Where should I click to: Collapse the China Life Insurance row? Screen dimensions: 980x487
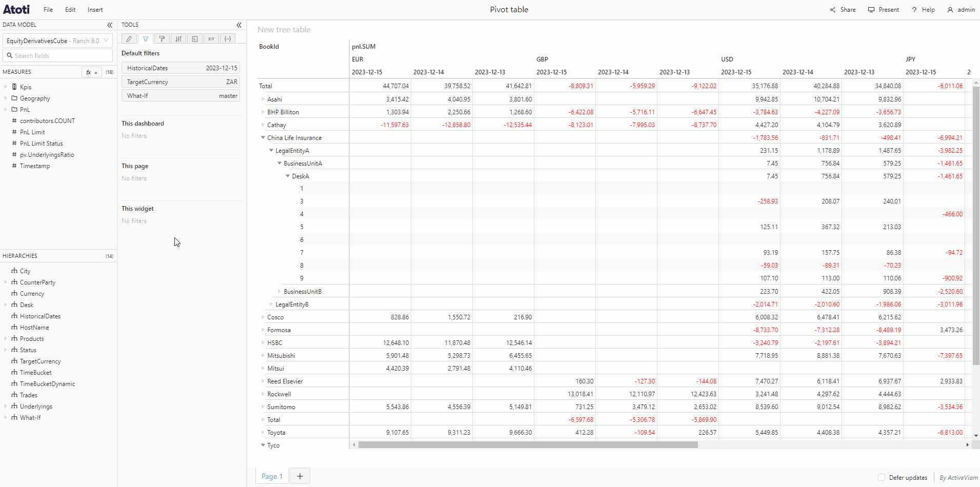[263, 137]
